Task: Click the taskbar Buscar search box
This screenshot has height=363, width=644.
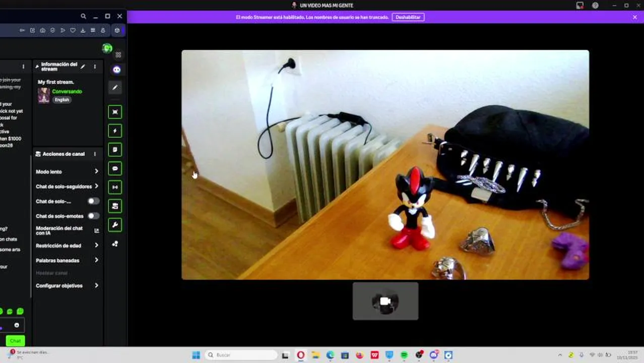Action: click(242, 355)
